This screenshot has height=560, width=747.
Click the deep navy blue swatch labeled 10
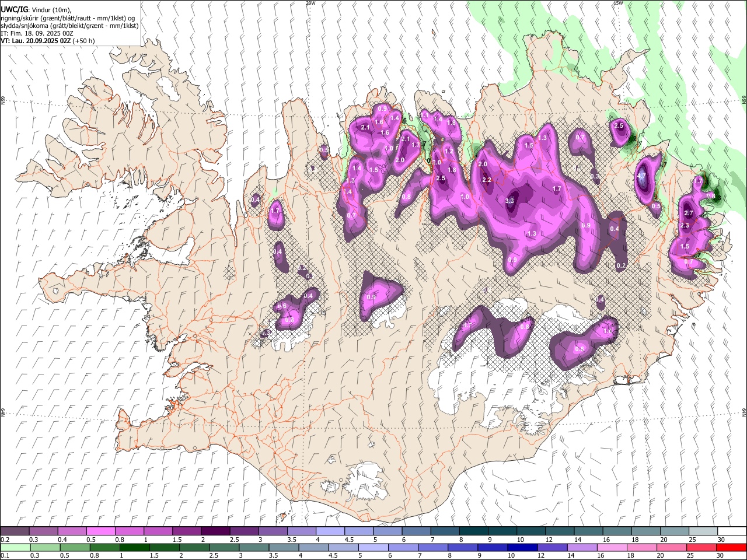(522, 547)
